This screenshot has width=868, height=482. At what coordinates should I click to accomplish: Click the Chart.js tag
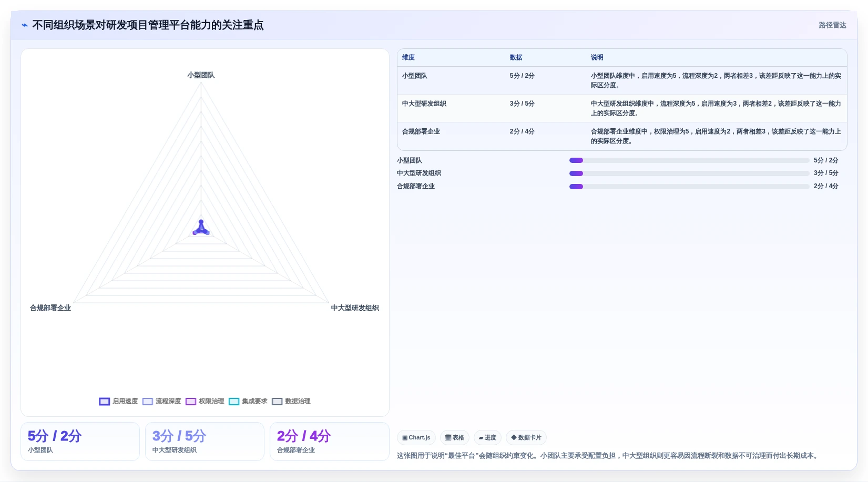click(416, 437)
